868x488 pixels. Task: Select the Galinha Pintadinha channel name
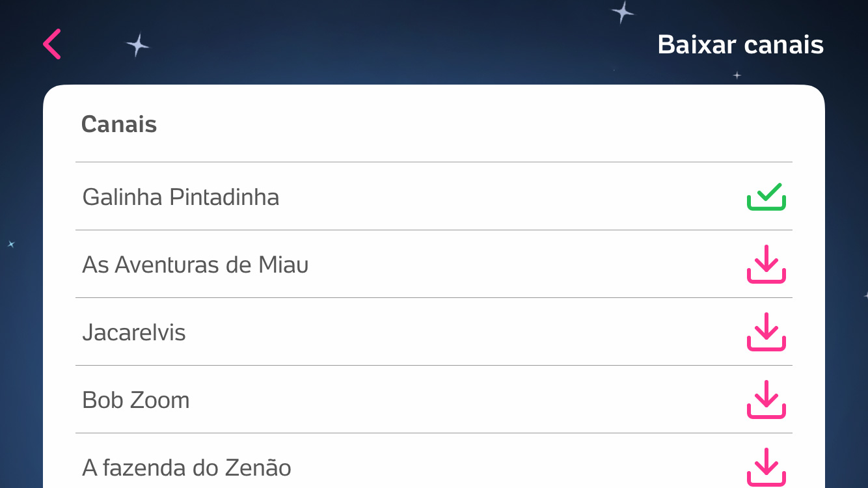click(x=181, y=197)
